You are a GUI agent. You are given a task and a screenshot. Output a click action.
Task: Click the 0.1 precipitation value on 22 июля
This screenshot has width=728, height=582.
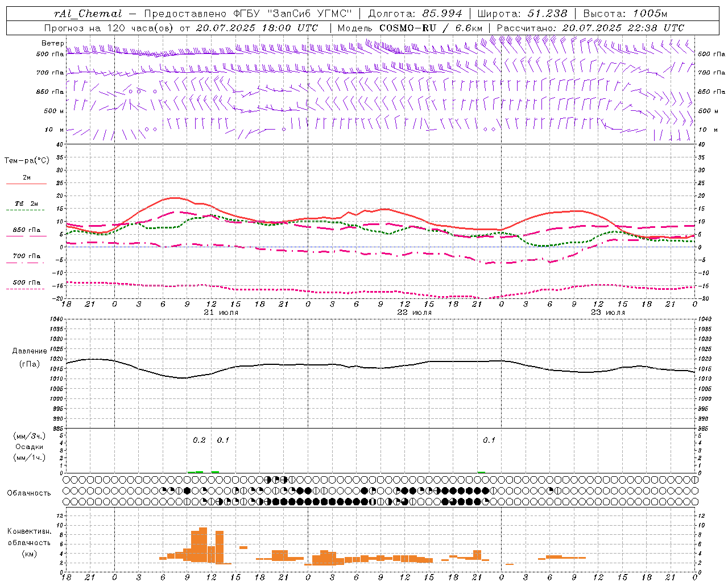pyautogui.click(x=489, y=440)
